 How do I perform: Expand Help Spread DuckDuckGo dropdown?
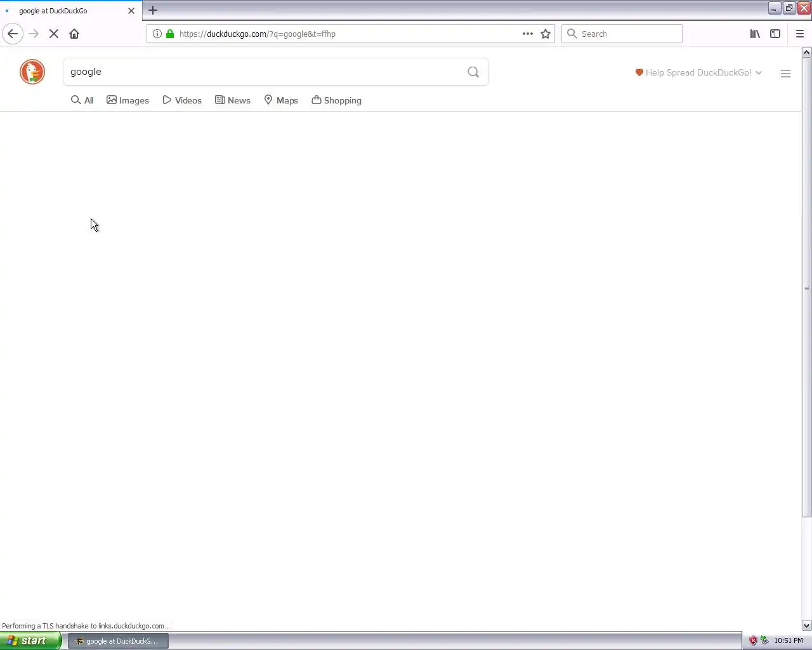[698, 72]
